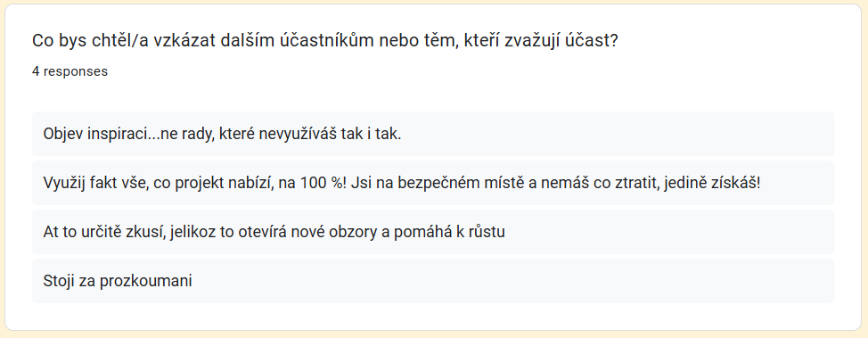Select the "Stoji za prozkoumani" response
868x338 pixels.
(432, 281)
